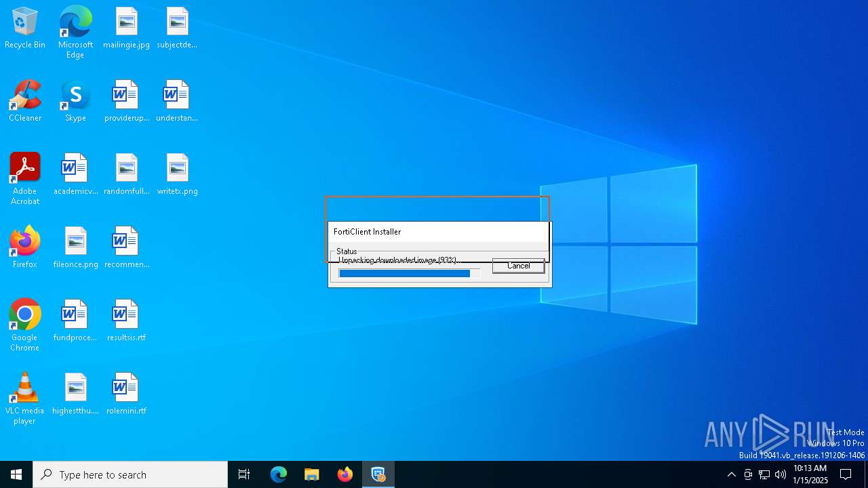Select the subjectde... image file

pyautogui.click(x=177, y=28)
